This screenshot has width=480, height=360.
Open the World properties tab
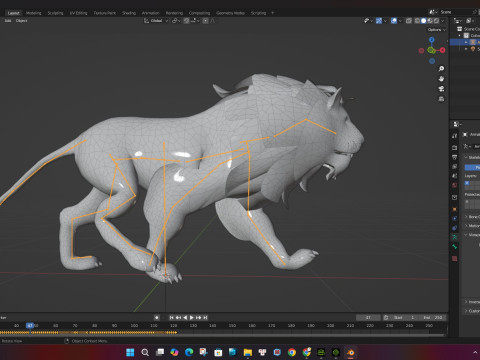tap(455, 185)
